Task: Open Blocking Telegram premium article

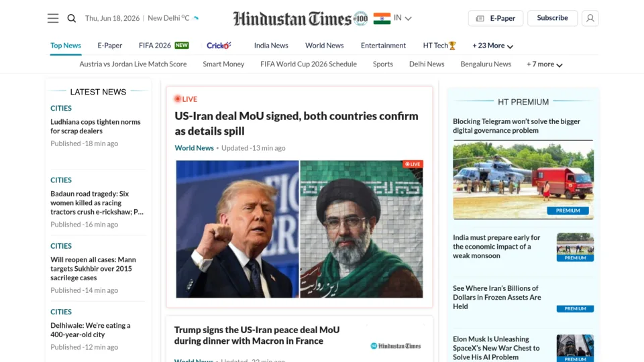Action: [x=517, y=126]
